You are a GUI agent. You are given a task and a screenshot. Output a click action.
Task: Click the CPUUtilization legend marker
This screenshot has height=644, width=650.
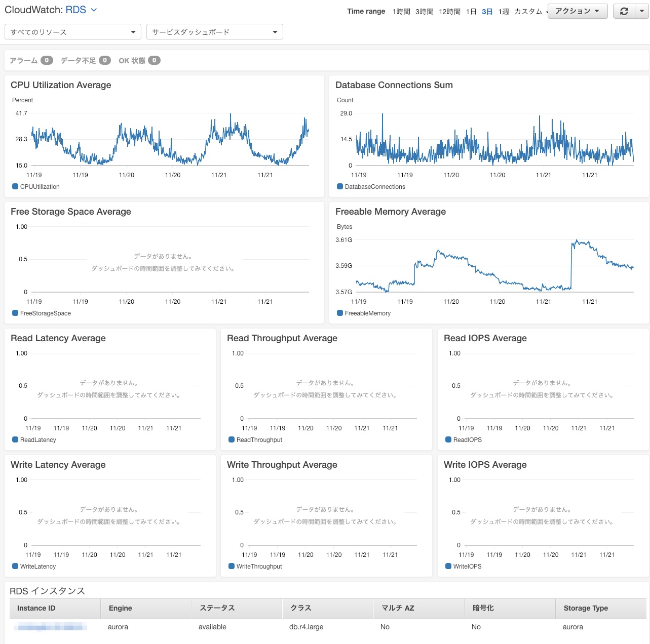15,186
